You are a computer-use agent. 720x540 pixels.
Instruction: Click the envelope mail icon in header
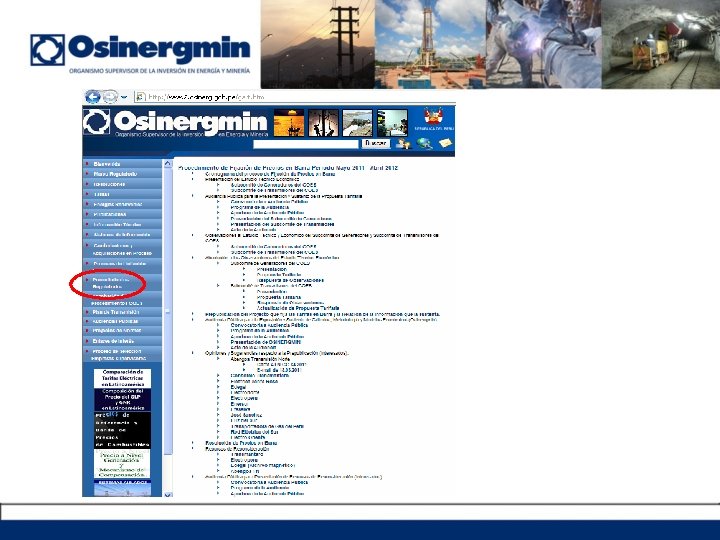445,143
